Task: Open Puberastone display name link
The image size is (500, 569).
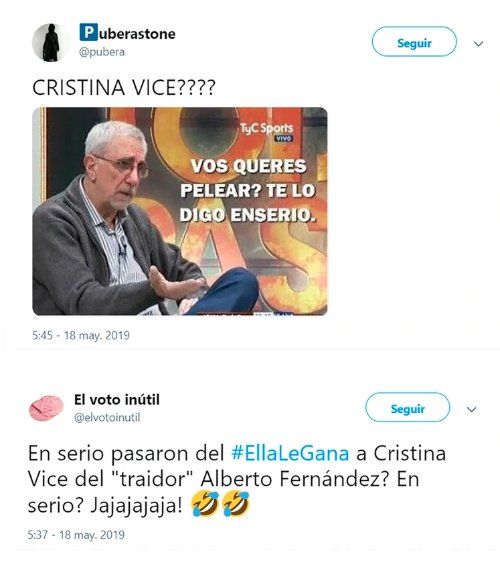Action: pyautogui.click(x=127, y=33)
